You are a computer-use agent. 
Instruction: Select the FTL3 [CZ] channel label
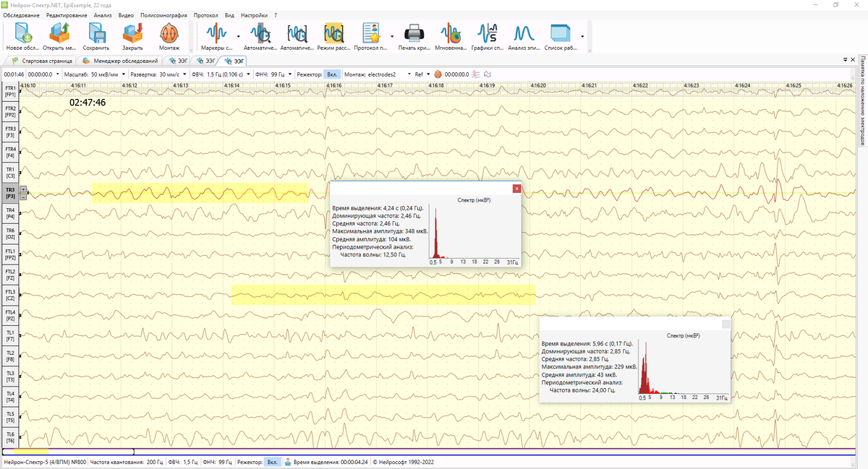10,295
